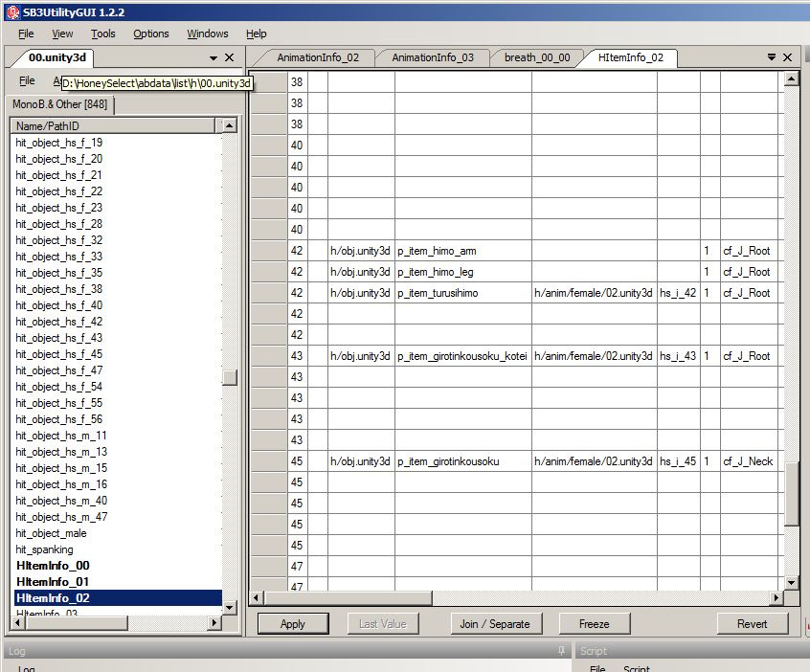Switch to the AnimationInfo_03 tab

432,57
